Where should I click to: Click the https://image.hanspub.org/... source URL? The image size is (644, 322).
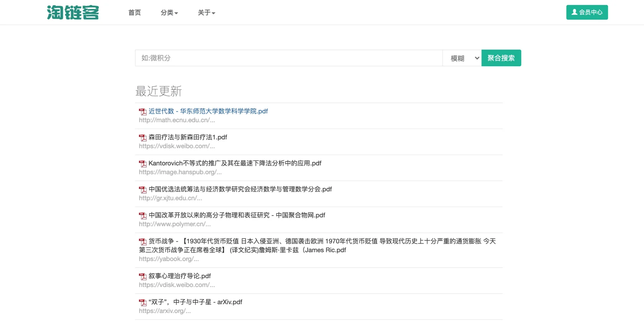(180, 172)
